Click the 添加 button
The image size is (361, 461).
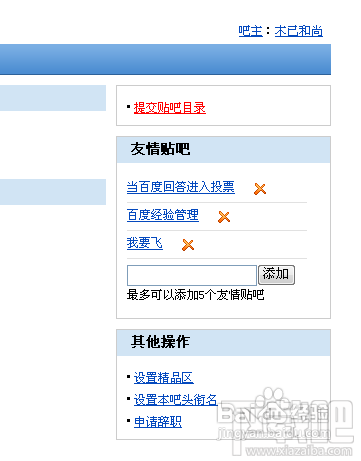276,275
